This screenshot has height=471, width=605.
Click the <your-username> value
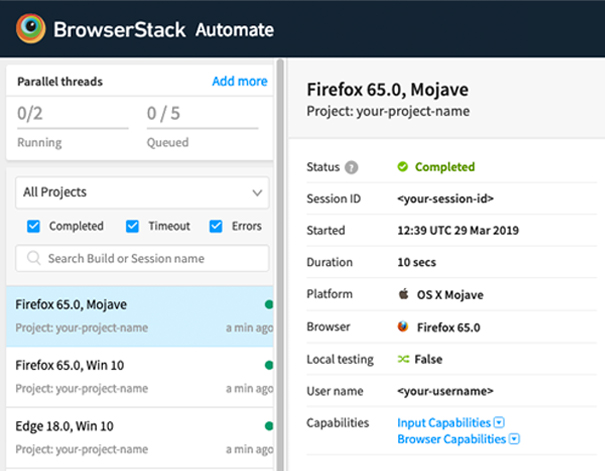coord(445,391)
